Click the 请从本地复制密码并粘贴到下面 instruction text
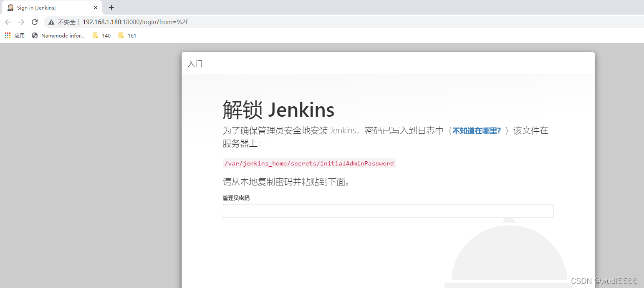 click(286, 182)
